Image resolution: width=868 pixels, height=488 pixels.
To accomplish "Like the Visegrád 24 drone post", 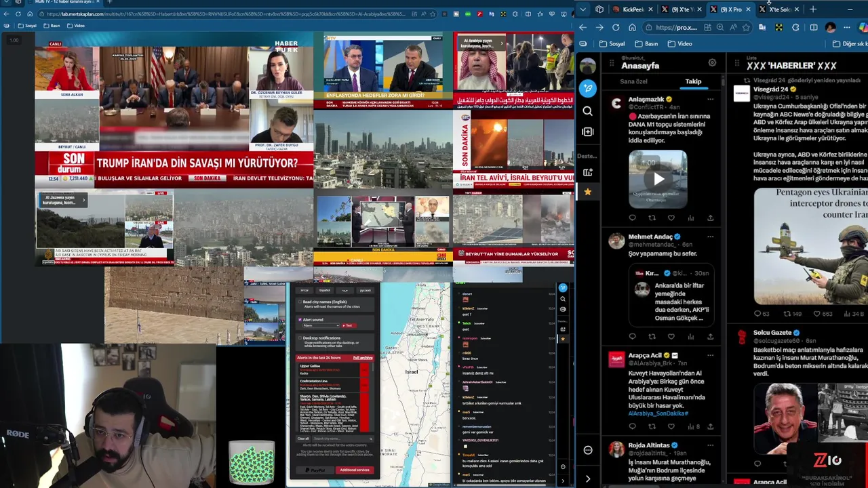I will 817,314.
